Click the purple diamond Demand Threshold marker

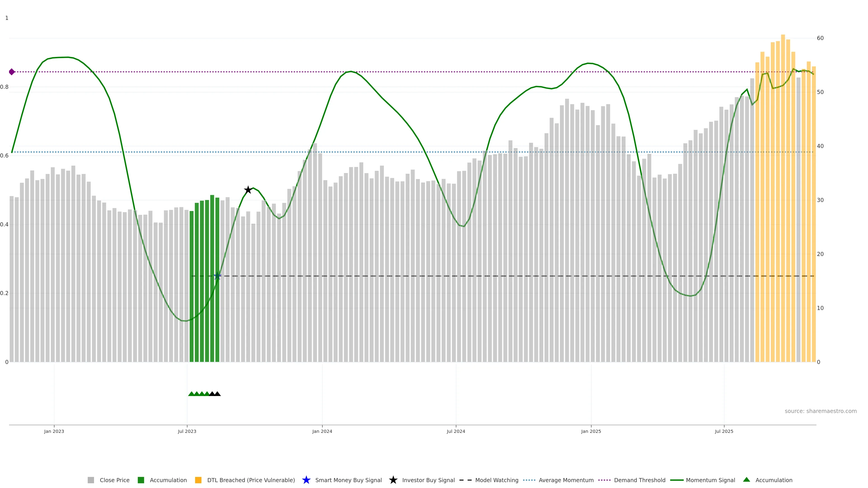coord(12,72)
